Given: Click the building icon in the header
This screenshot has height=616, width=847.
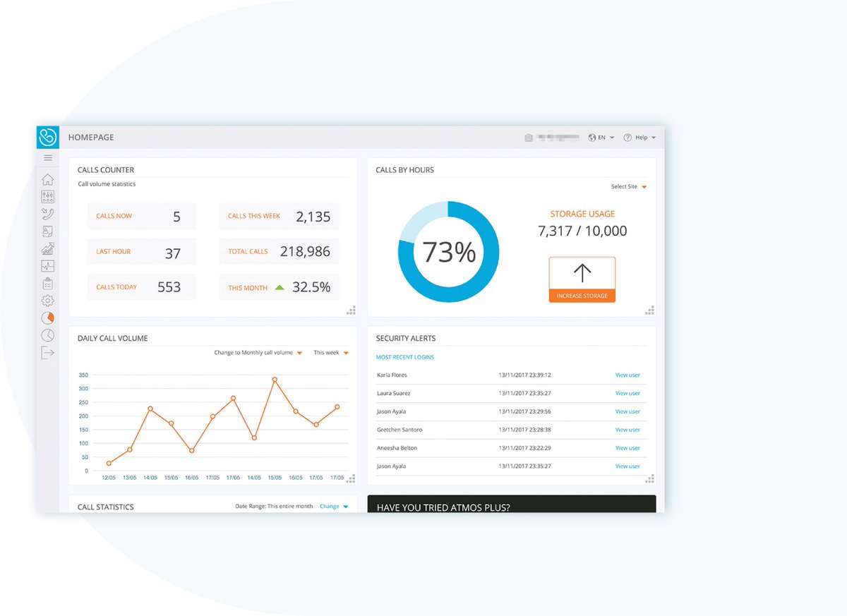Looking at the screenshot, I should [529, 138].
